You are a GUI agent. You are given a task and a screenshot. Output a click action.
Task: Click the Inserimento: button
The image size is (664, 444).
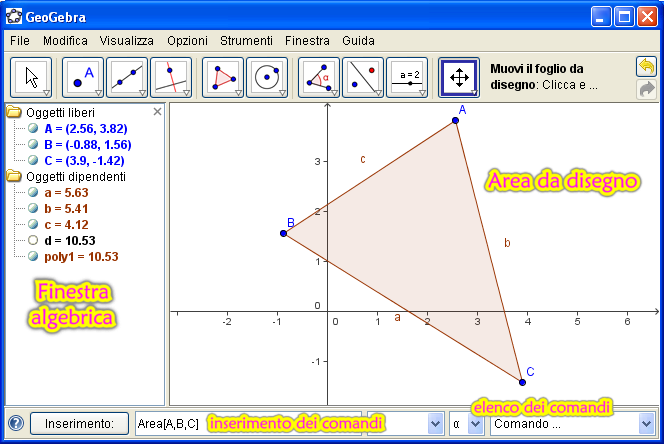click(80, 424)
